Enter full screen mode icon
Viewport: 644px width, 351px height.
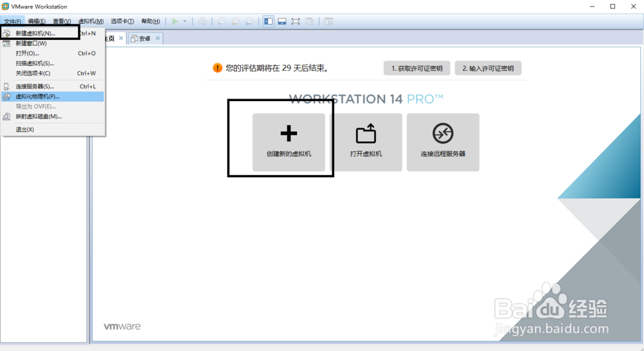(x=296, y=21)
